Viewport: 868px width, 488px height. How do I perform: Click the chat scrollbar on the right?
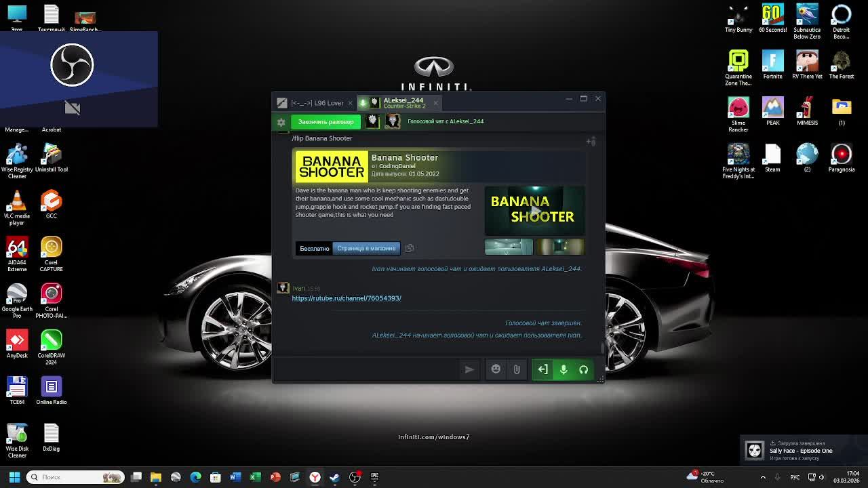pyautogui.click(x=602, y=348)
